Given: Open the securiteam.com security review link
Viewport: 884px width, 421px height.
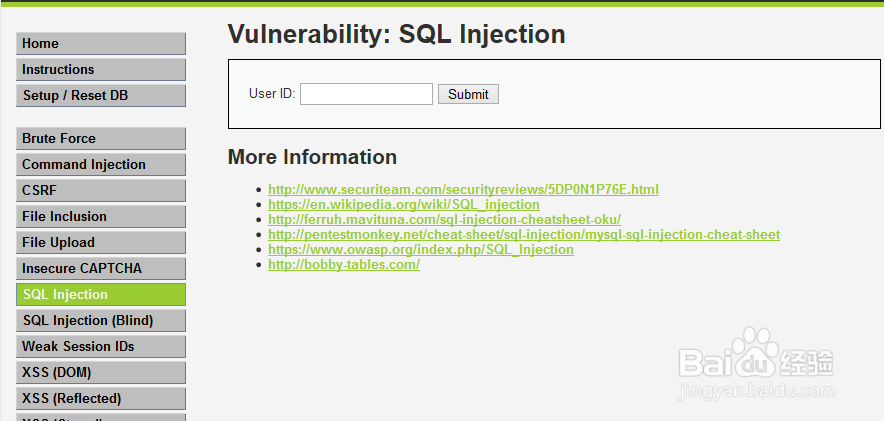Looking at the screenshot, I should point(463,189).
